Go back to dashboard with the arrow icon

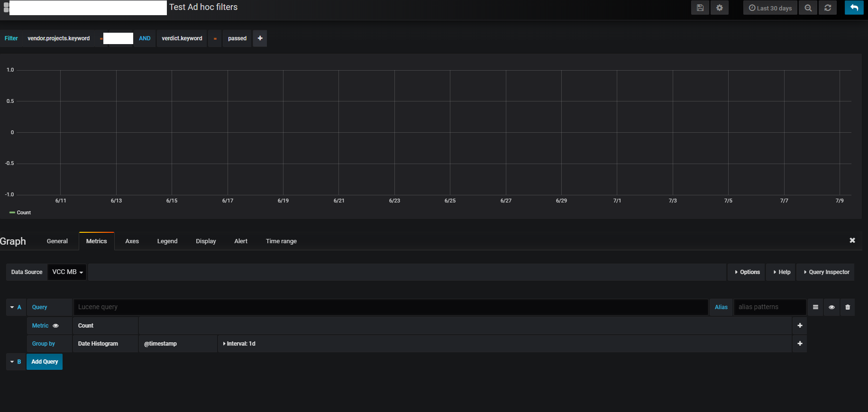tap(854, 8)
